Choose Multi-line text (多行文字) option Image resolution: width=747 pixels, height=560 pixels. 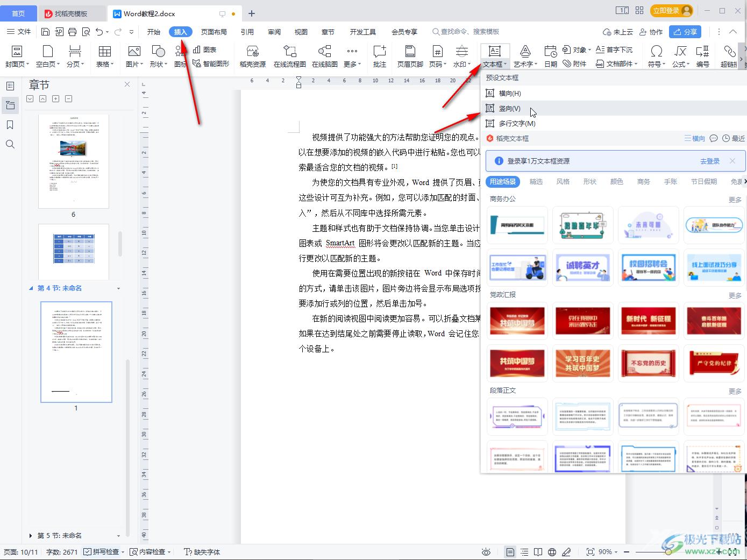614,123
